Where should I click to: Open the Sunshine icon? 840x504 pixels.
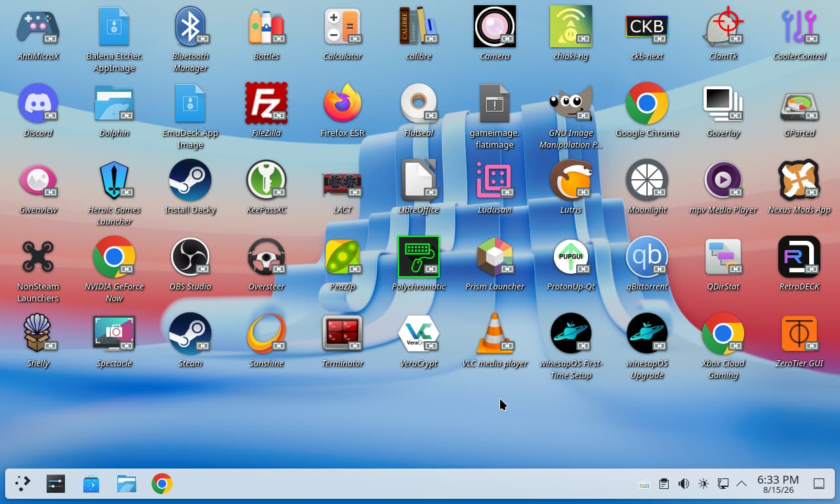click(266, 334)
